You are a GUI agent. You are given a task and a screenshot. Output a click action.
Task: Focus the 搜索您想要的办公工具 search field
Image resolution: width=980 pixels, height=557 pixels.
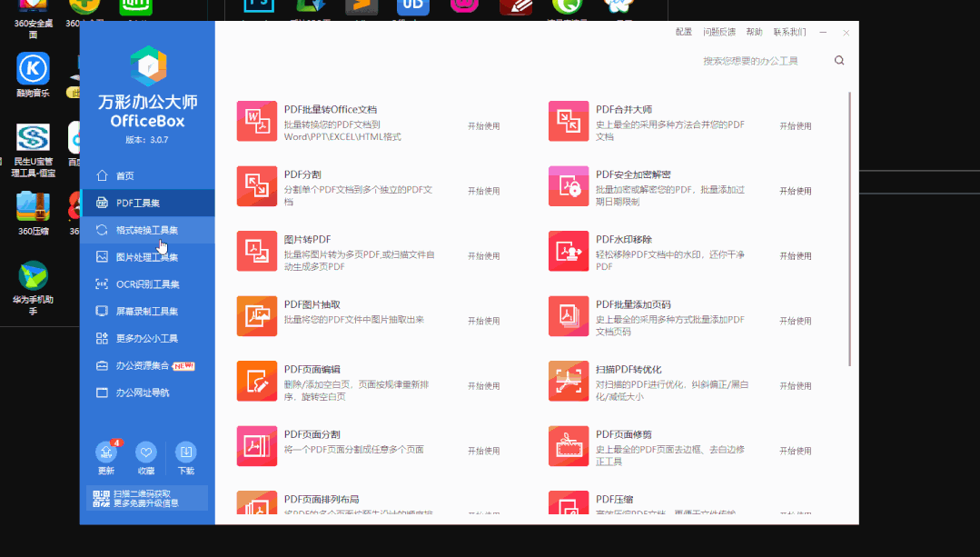pos(763,61)
